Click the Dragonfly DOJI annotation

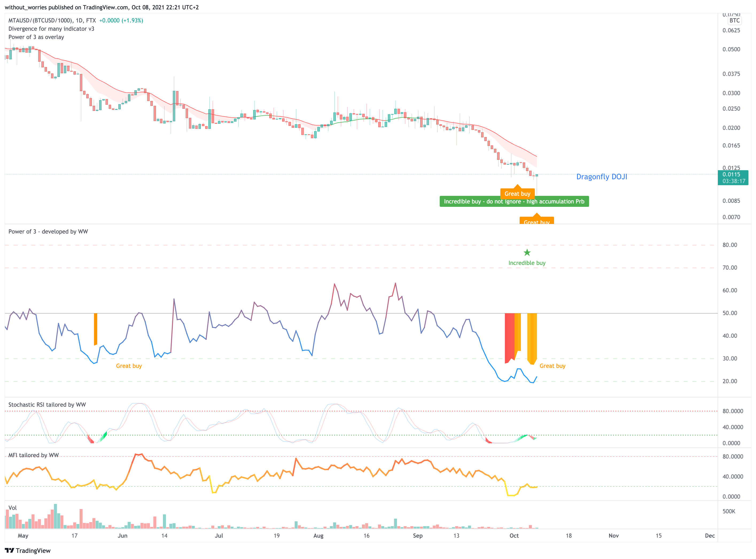coord(601,177)
